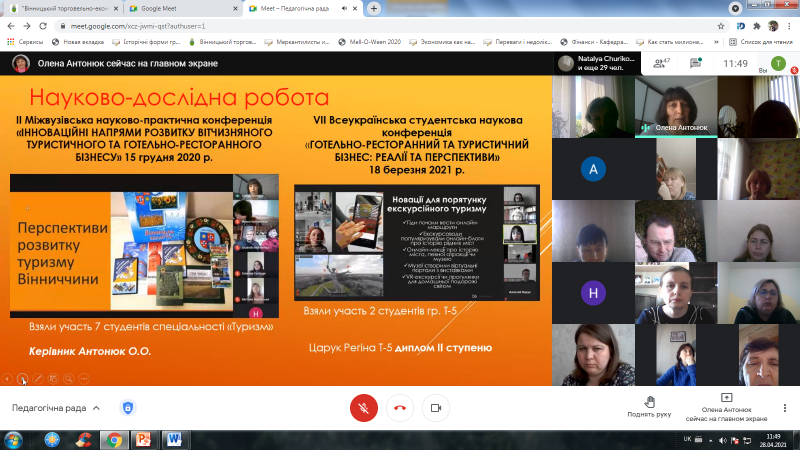The image size is (800, 450).
Task: Open the Экономика как на... bookmark
Action: 442,42
